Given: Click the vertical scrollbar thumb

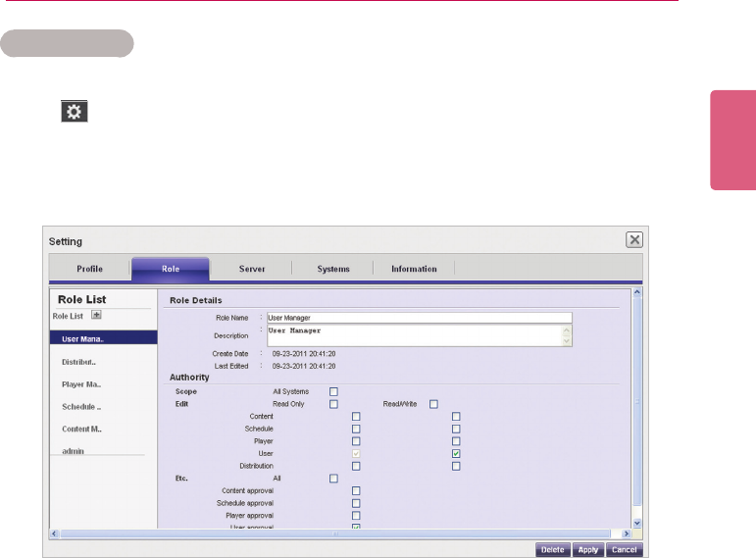Looking at the screenshot, I should 637,401.
